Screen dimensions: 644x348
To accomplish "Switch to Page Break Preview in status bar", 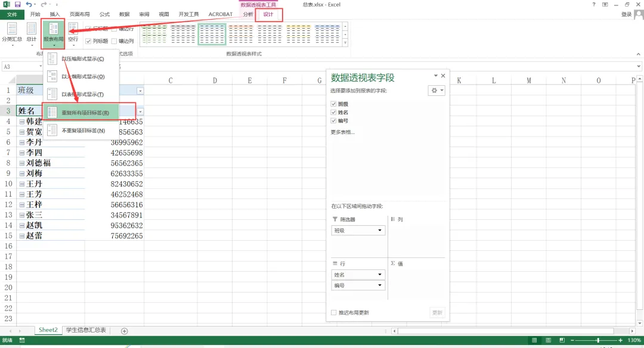I will [x=562, y=340].
